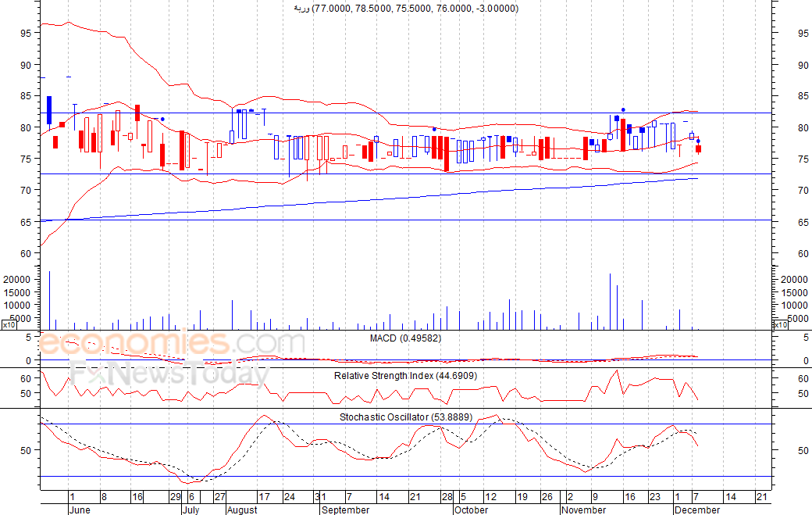Select the December label on the date axis
Screen dimensions: 812x515
697,510
